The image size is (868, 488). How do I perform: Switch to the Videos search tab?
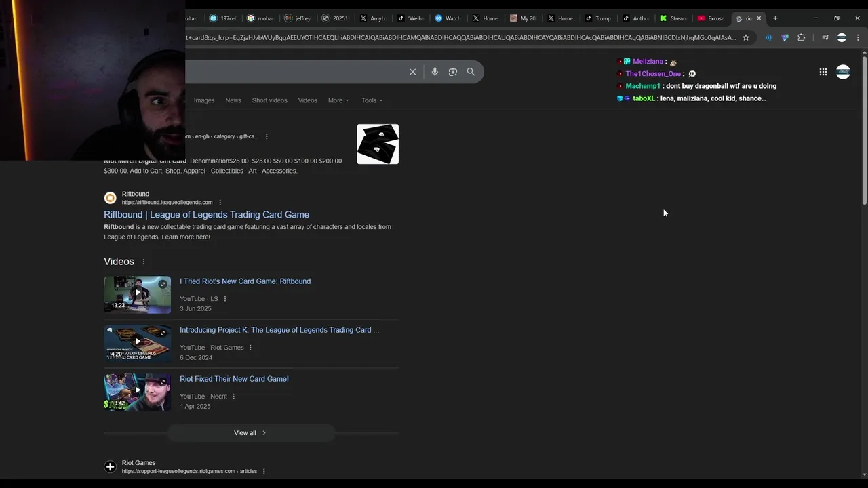coord(308,100)
